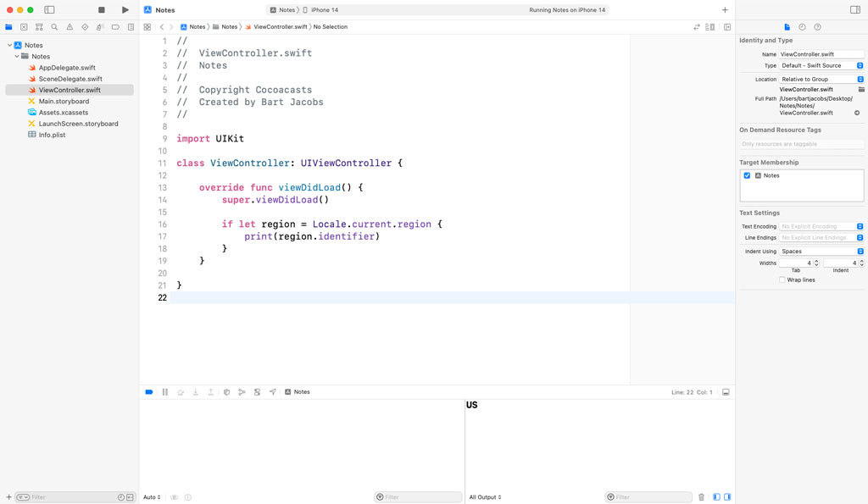Open the Memory Graph debugger in debug bar

(x=257, y=391)
